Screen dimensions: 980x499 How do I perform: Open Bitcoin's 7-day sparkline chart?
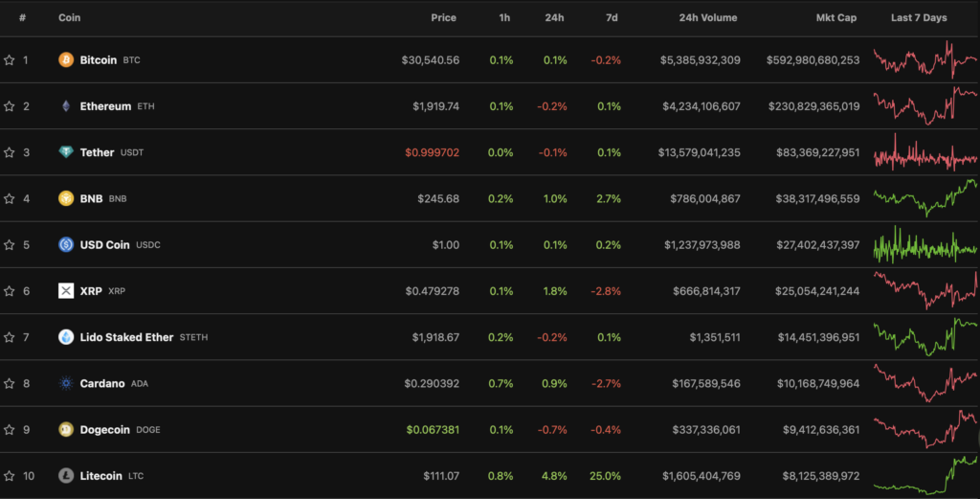click(925, 60)
